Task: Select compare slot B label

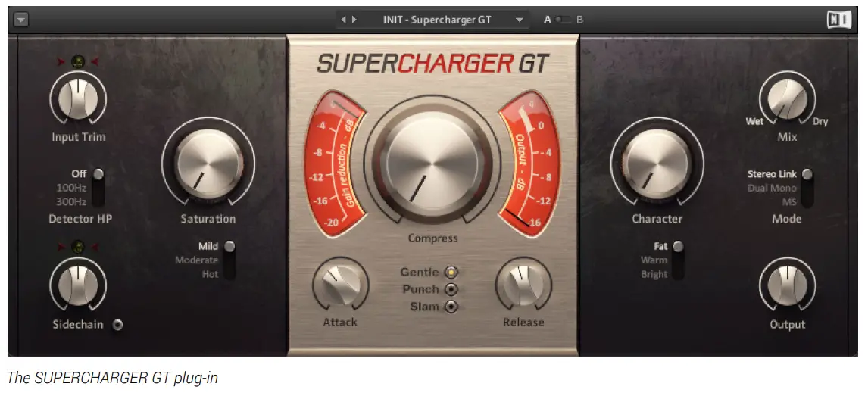Action: tap(579, 20)
